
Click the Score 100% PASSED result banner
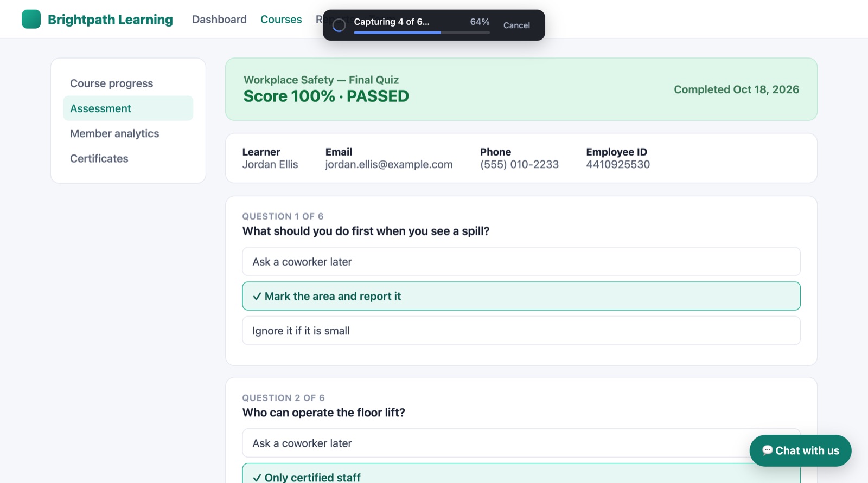(x=521, y=89)
